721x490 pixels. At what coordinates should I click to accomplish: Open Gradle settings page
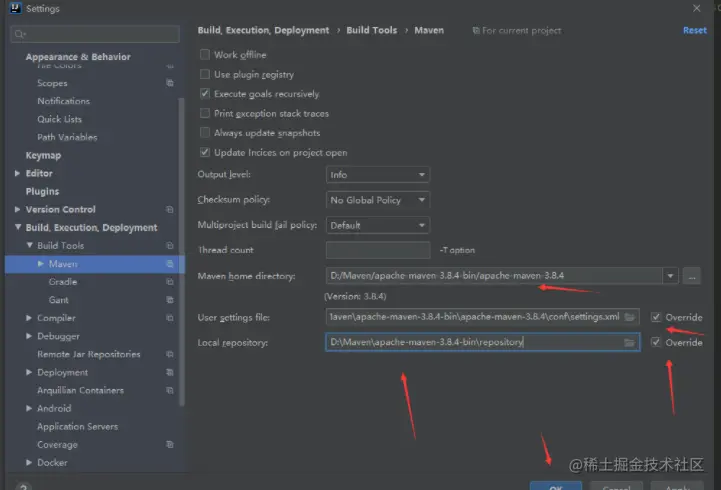63,282
